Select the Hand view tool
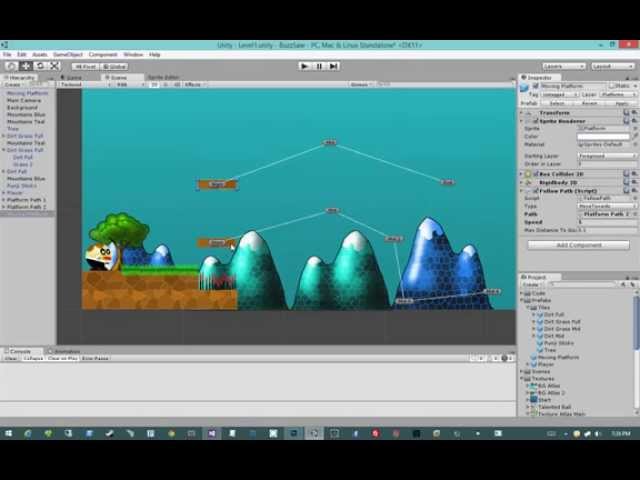 [12, 66]
